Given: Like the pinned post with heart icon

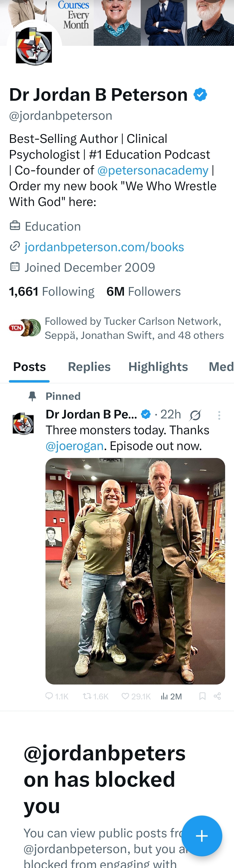Looking at the screenshot, I should 125,696.
